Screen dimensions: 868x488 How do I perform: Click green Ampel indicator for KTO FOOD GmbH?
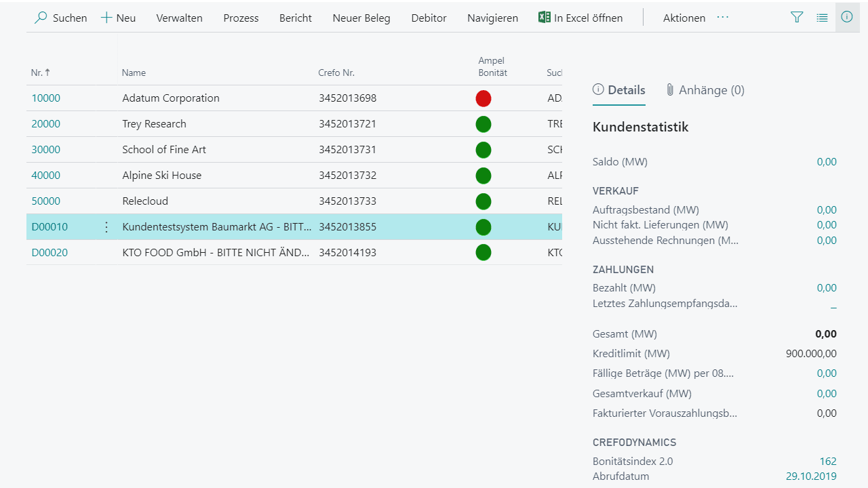coord(484,253)
